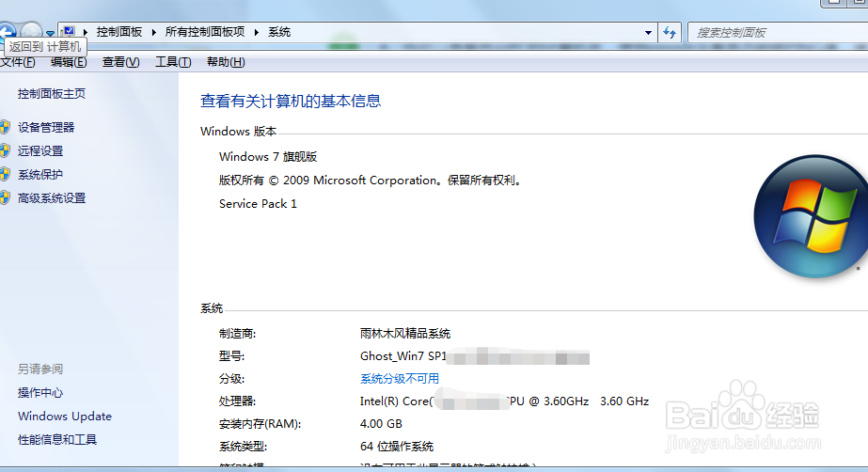This screenshot has width=868, height=472.
Task: Click the 另请参阅 sidebar heading
Action: [40, 370]
